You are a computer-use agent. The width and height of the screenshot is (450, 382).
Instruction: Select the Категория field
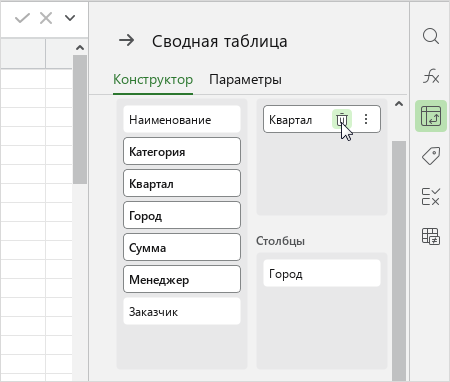tap(182, 151)
